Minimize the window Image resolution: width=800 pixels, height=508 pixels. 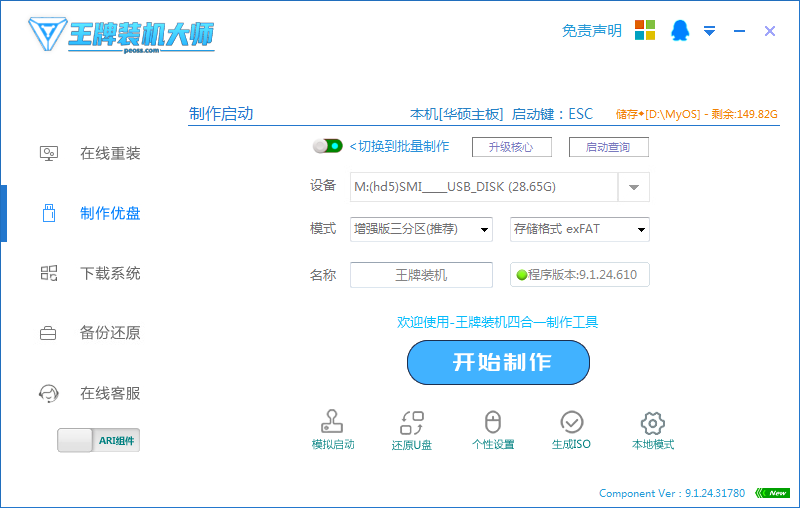[x=739, y=31]
